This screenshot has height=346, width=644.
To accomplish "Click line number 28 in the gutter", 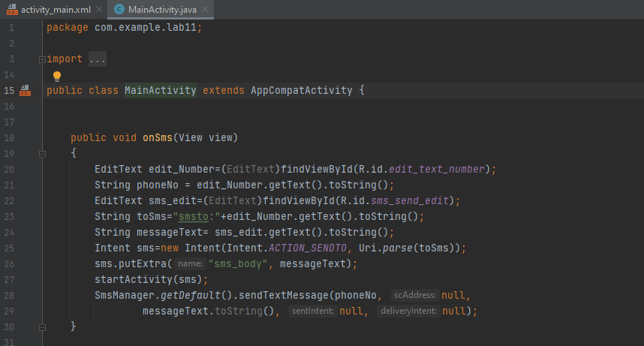I will (9, 296).
